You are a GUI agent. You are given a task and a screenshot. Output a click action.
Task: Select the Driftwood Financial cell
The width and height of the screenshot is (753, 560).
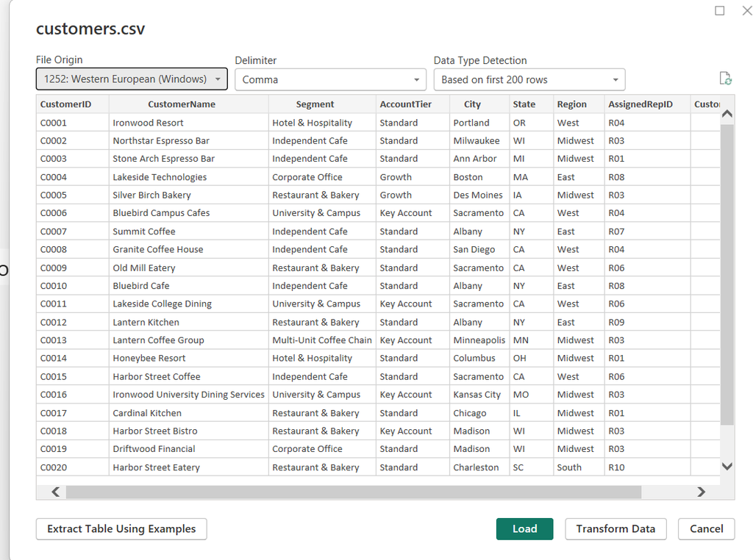[189, 449]
